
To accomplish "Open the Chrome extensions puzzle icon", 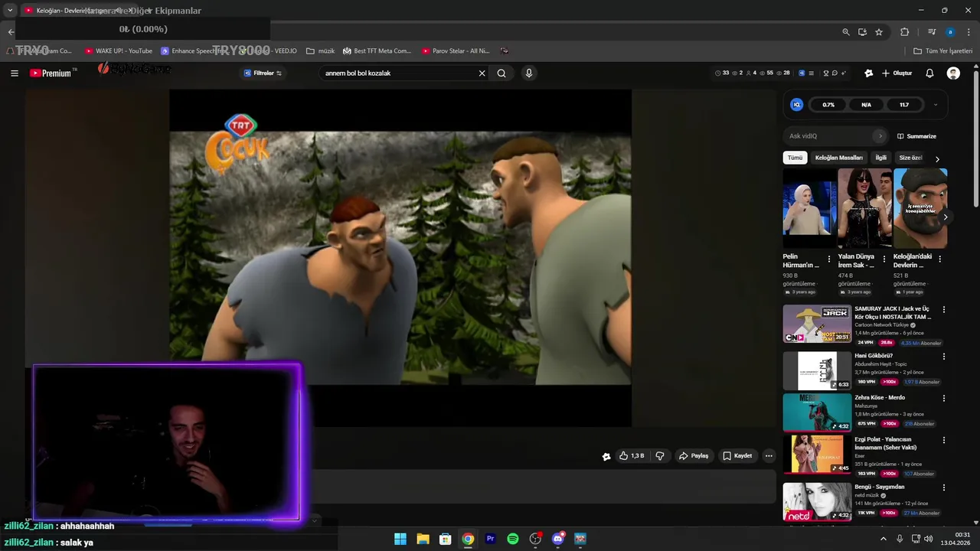I will click(x=904, y=32).
